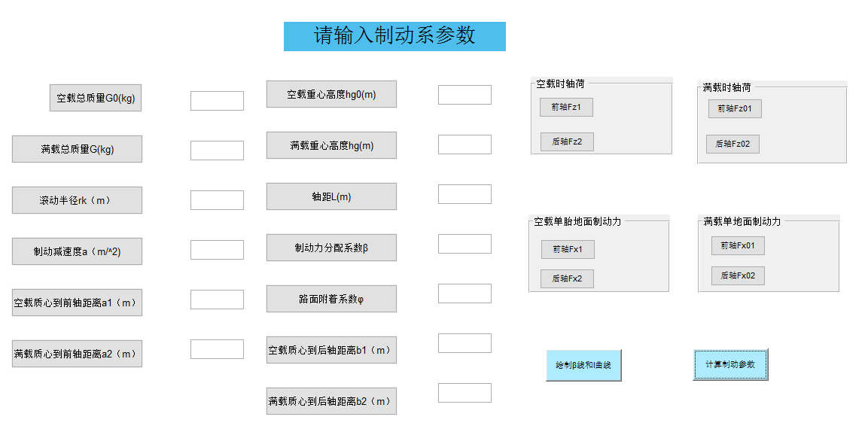This screenshot has height=438, width=868.
Task: Select the 制动力分配系数β input box
Action: pos(464,244)
